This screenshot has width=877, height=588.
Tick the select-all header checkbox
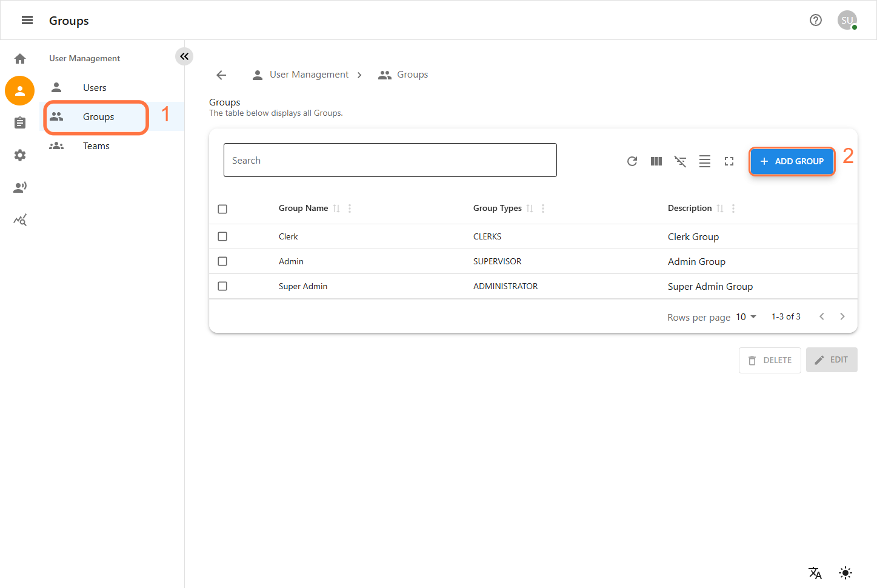[x=222, y=209]
